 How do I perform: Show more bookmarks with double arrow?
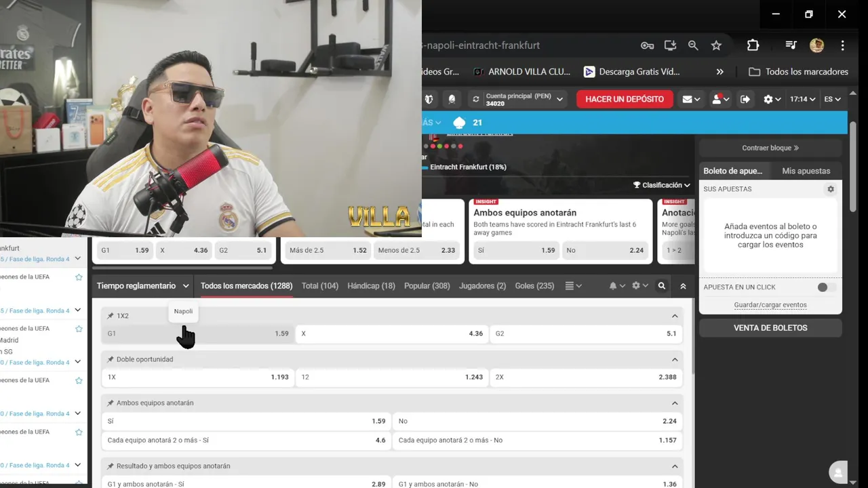(719, 72)
